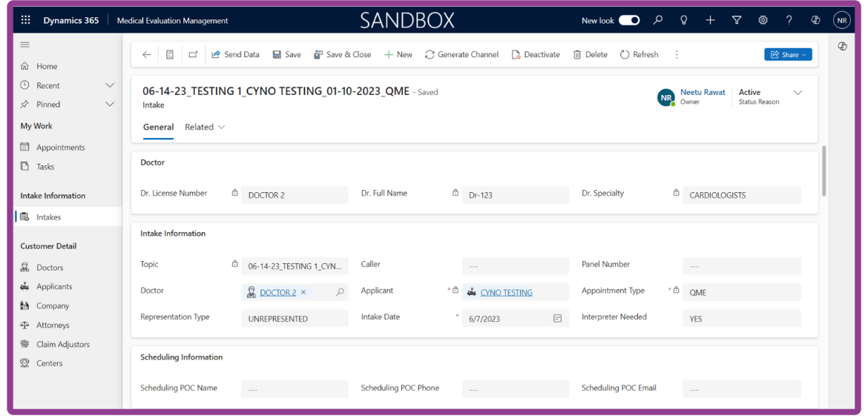Go back using the arrow icon
This screenshot has height=416, width=868.
coord(146,54)
